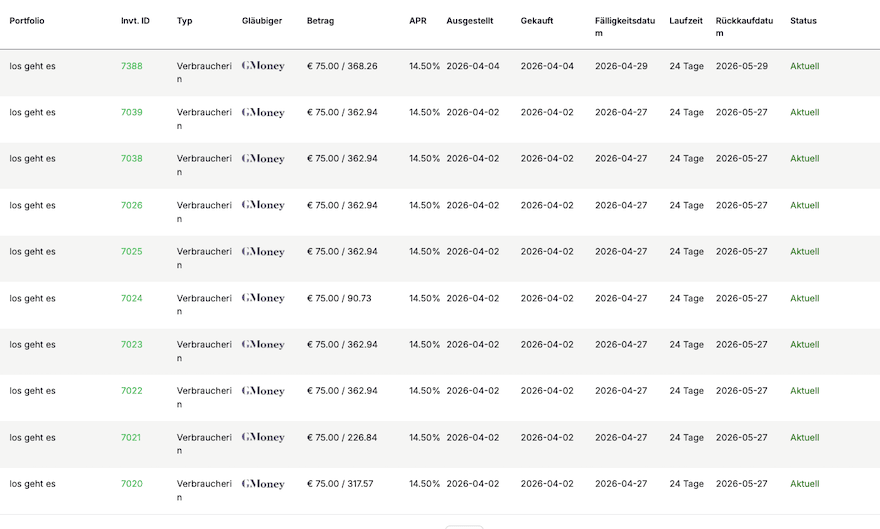
Task: Select the GMoney logo in row 7024
Action: click(x=263, y=298)
